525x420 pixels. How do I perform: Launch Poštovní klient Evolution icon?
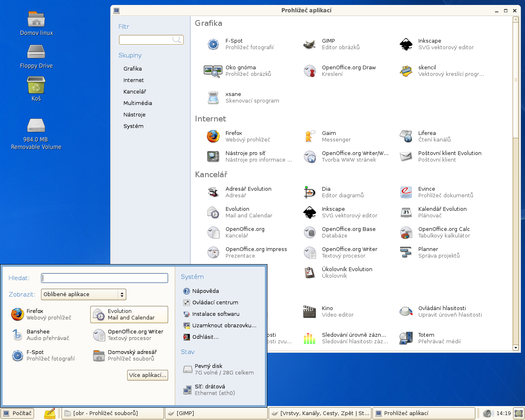[x=406, y=156]
